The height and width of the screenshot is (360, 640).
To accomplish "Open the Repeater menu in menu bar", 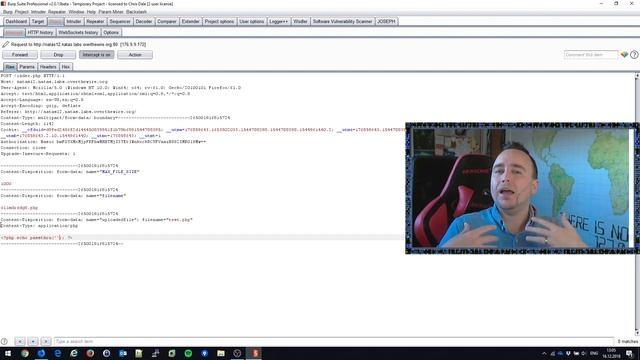I will click(57, 12).
